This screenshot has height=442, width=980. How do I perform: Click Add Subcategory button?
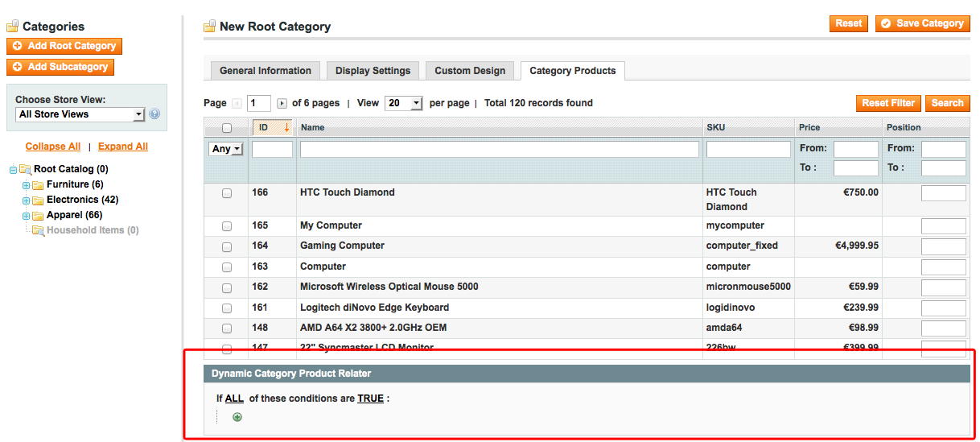tap(60, 68)
